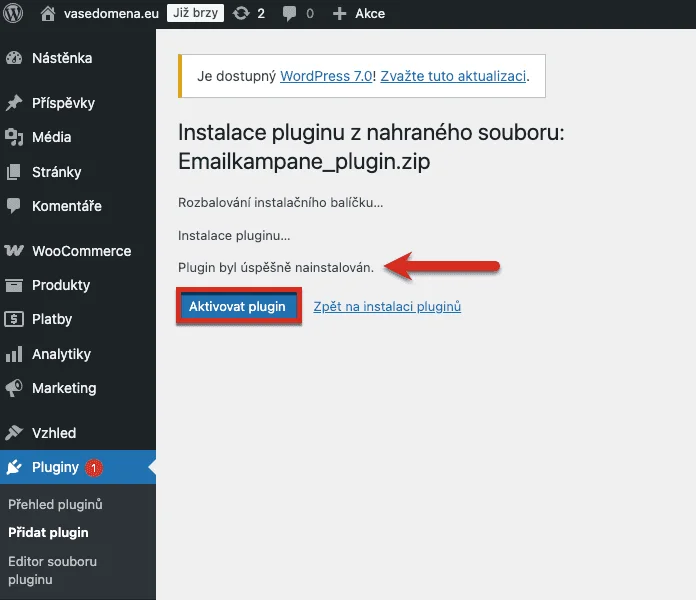
Task: Open the comments bubble icon in admin bar
Action: (x=289, y=14)
